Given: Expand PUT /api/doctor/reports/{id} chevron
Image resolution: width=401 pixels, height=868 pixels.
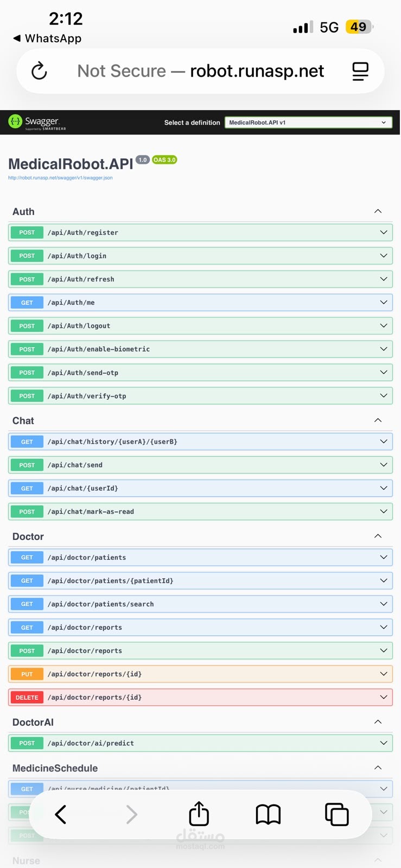Looking at the screenshot, I should click(x=384, y=674).
